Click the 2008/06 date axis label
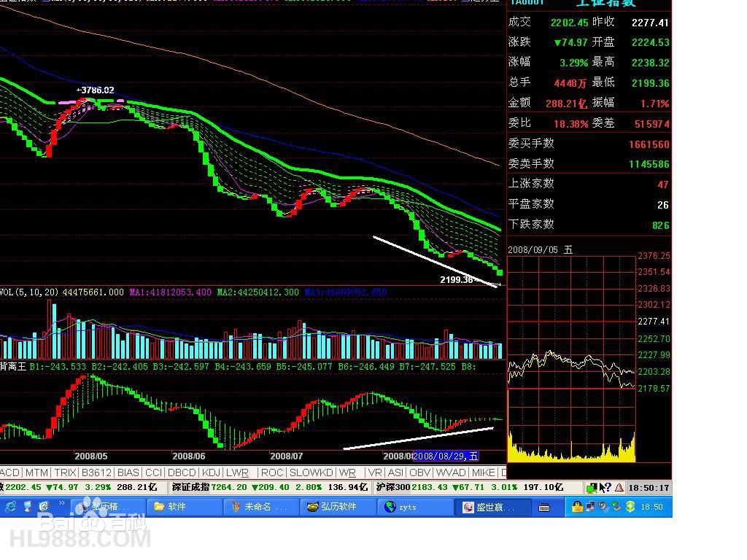747x560 pixels. tap(189, 456)
